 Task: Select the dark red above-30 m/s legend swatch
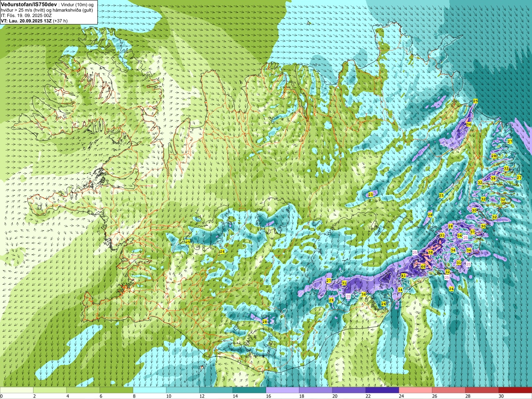(515, 390)
